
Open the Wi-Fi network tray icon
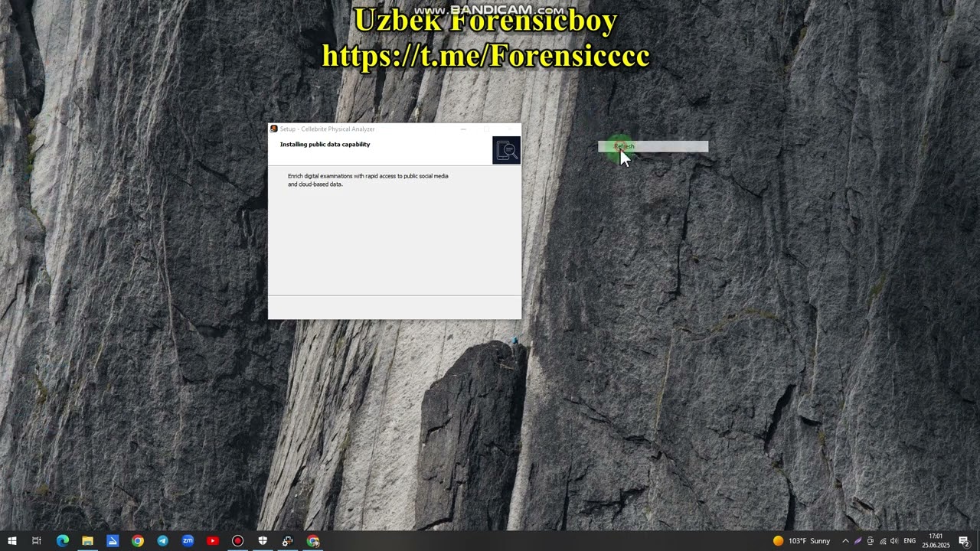tap(882, 541)
